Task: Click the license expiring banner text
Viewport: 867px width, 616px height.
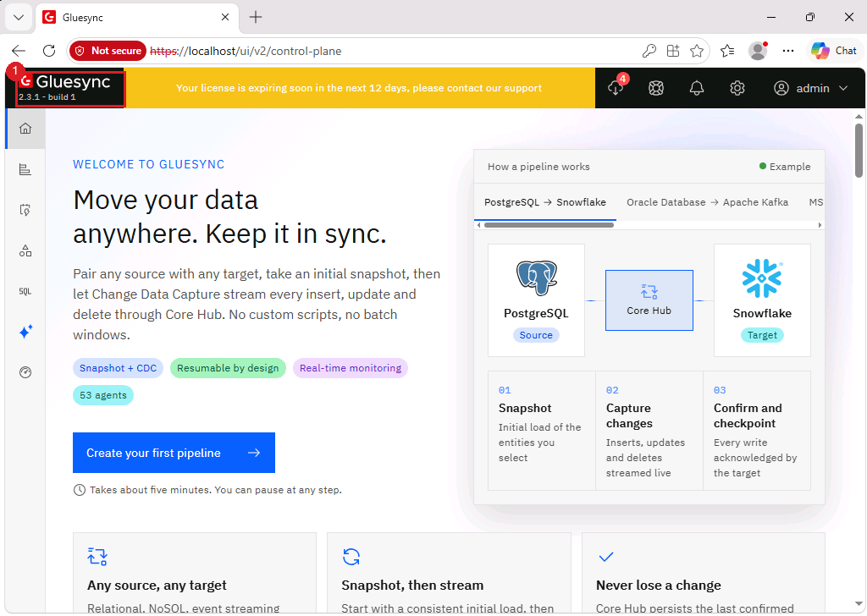Action: (359, 88)
